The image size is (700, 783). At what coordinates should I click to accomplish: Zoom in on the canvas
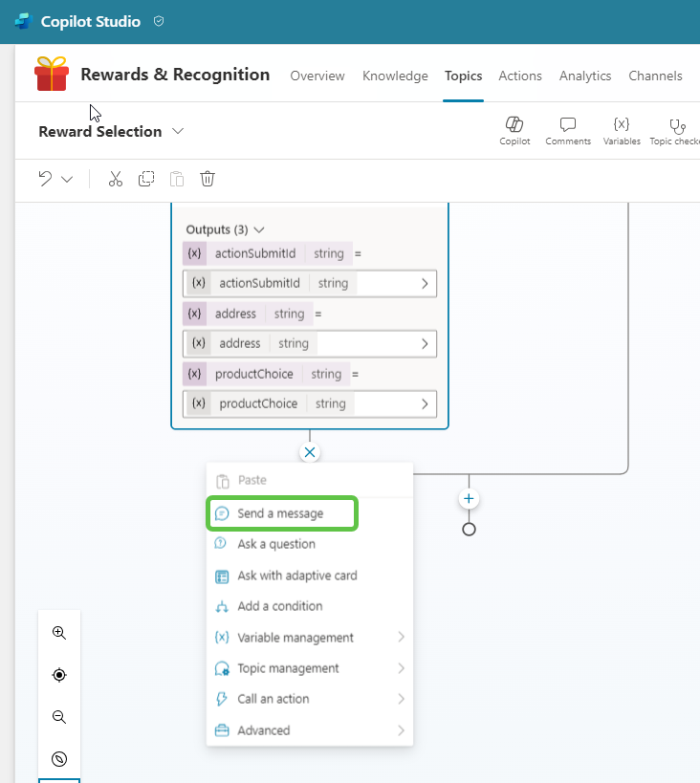coord(59,633)
